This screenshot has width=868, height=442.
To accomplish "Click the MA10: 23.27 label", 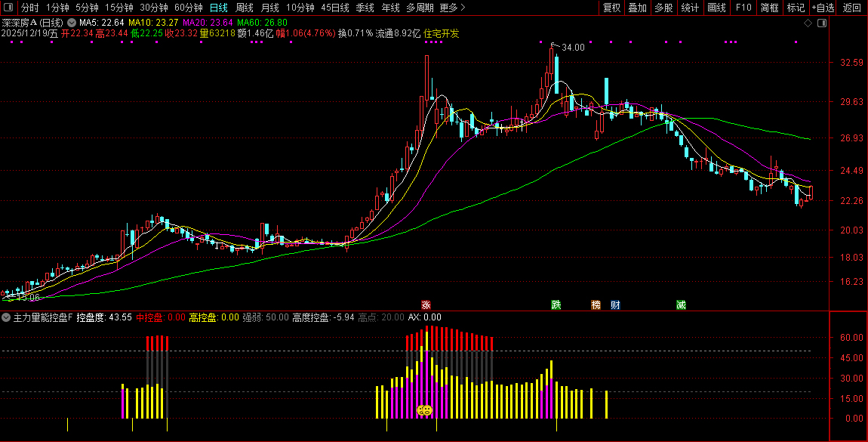I will click(x=153, y=23).
